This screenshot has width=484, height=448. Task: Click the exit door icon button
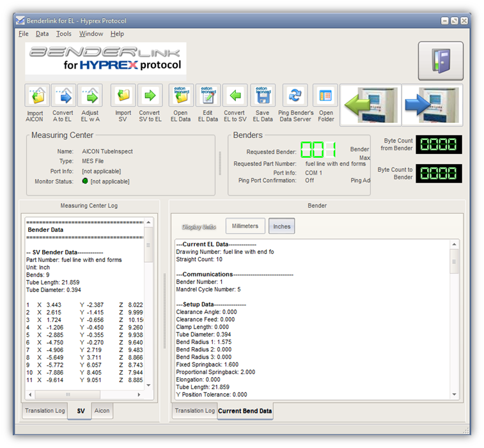pos(441,61)
